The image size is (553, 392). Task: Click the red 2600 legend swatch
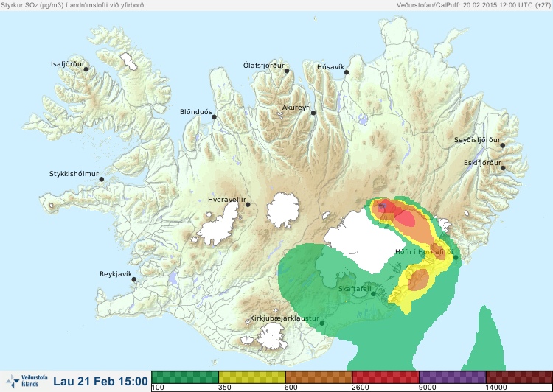tap(386, 377)
